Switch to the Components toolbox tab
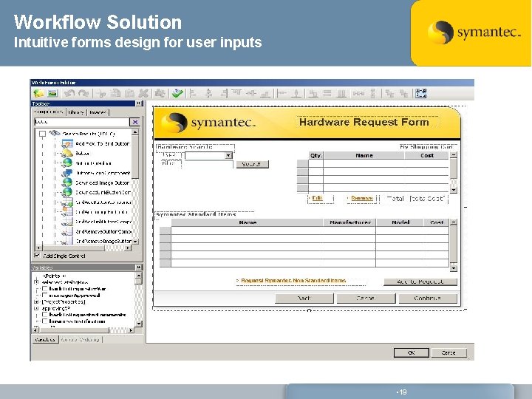 click(49, 112)
